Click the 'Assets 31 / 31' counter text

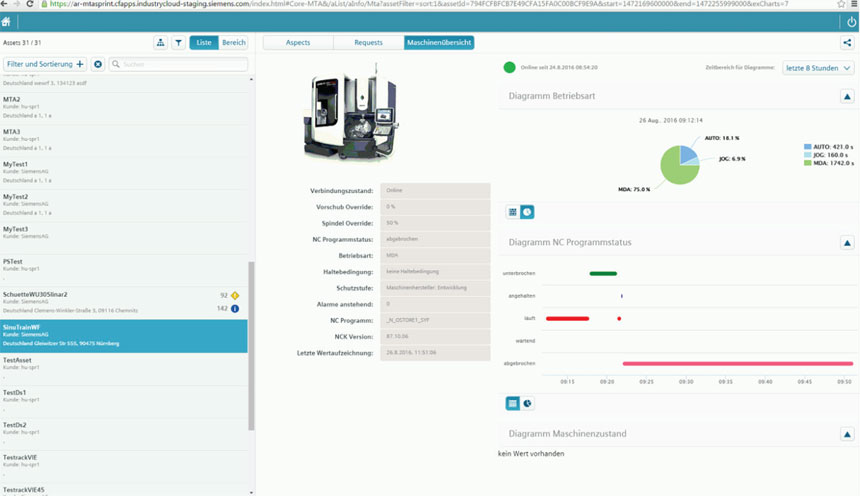22,43
